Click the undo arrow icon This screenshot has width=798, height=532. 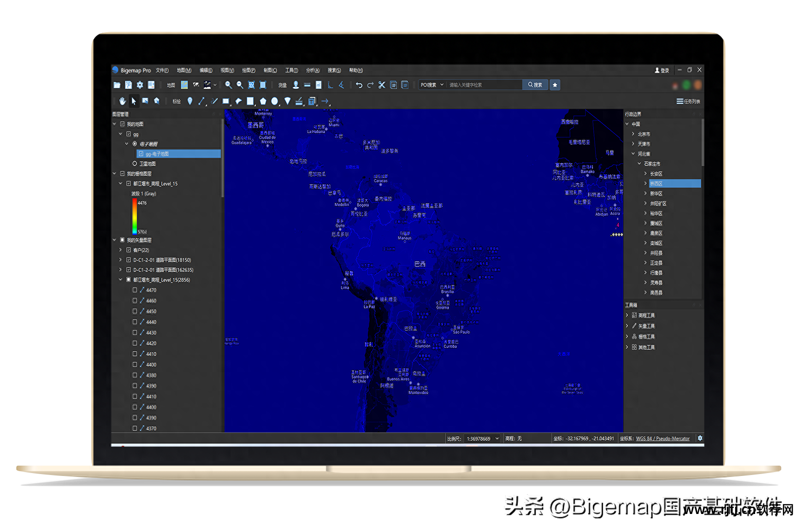[359, 85]
